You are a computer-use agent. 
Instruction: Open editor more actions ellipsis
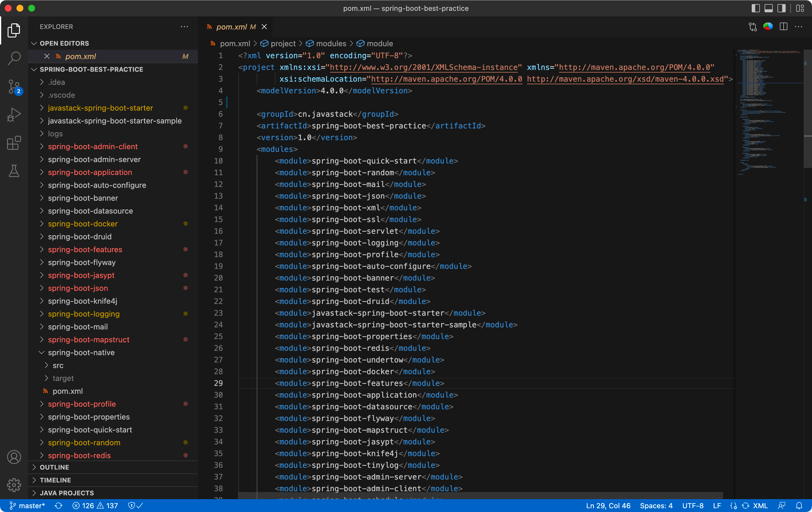coord(799,27)
